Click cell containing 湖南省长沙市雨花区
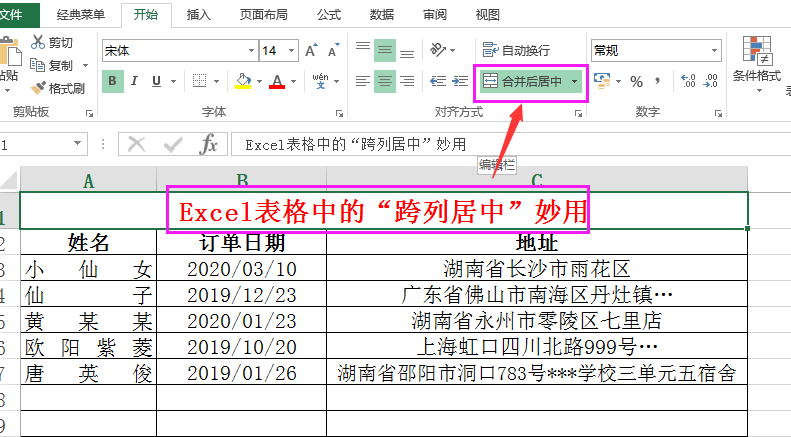The height and width of the screenshot is (437, 791). pos(537,268)
